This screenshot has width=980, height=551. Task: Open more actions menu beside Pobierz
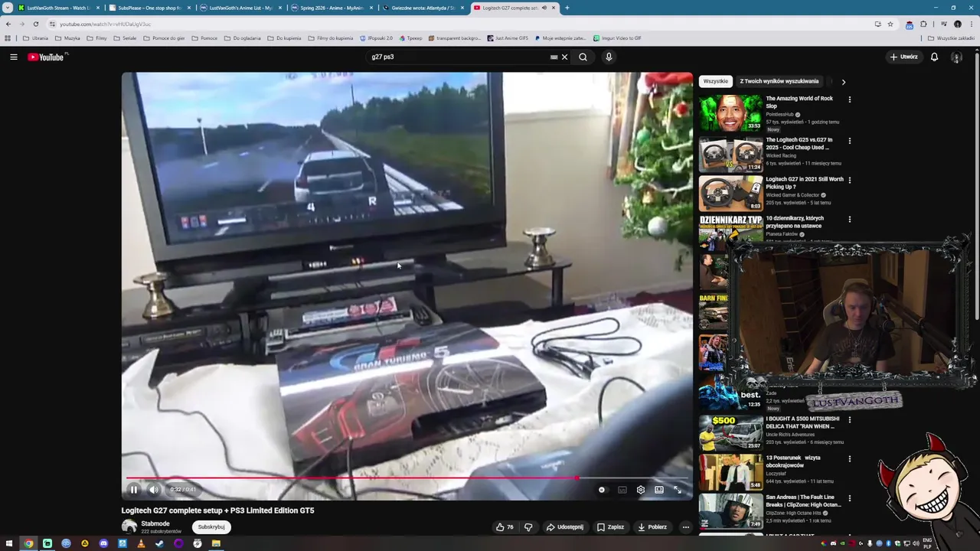click(x=686, y=527)
